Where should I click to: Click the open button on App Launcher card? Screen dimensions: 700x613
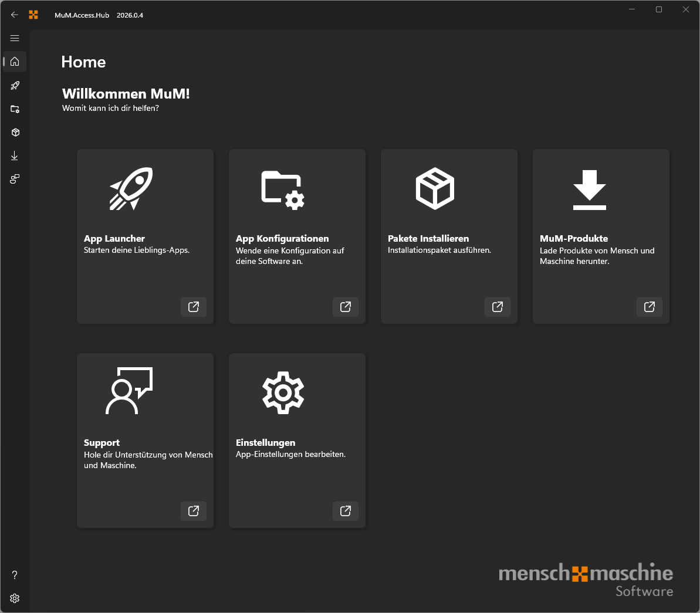click(x=194, y=307)
